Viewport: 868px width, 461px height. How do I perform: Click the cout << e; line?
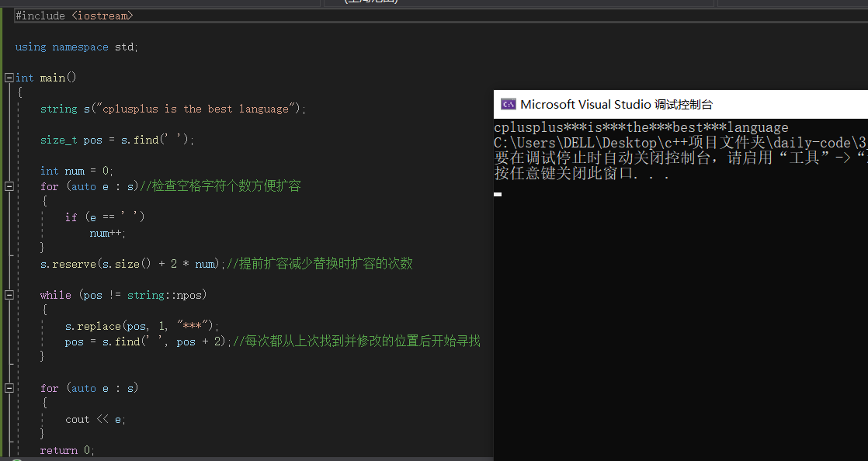95,420
